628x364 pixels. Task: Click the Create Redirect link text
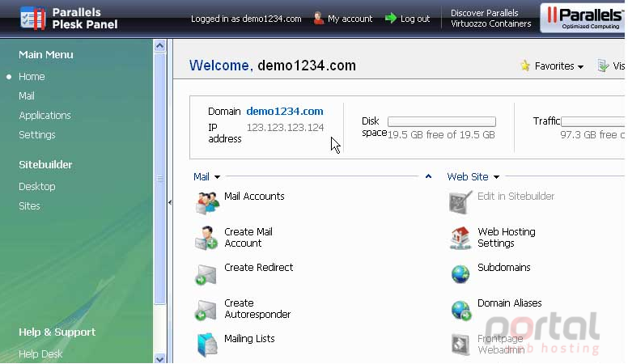coord(259,267)
